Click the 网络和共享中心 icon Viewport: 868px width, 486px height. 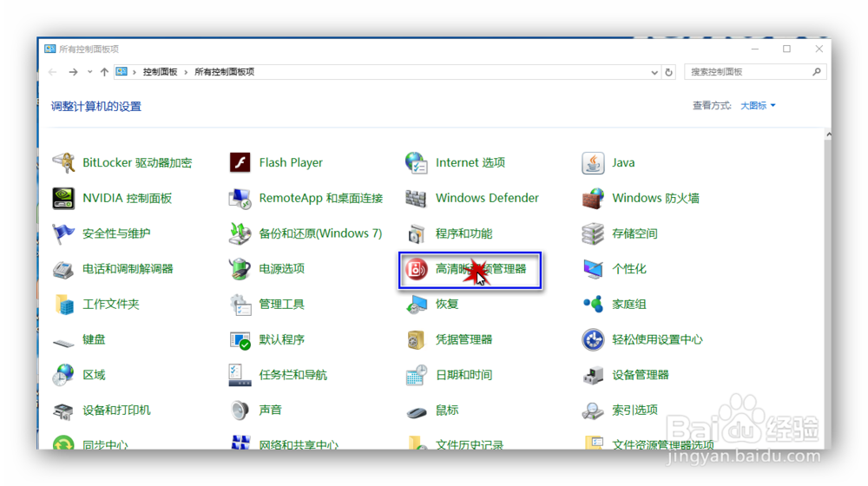point(240,443)
